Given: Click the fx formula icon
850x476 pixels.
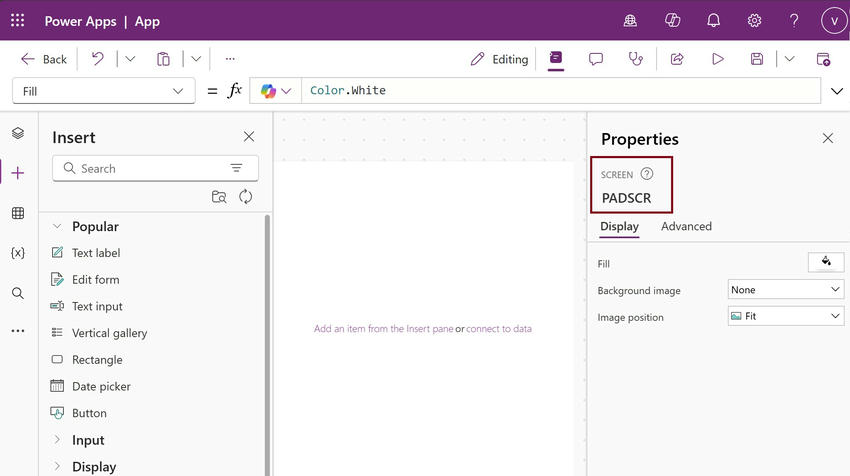Looking at the screenshot, I should pyautogui.click(x=234, y=90).
